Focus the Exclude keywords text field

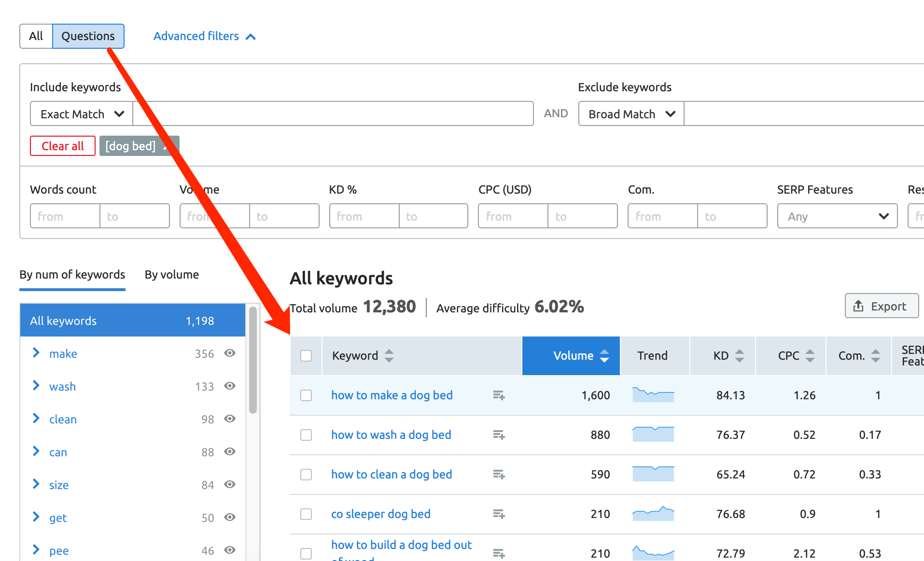coord(804,114)
